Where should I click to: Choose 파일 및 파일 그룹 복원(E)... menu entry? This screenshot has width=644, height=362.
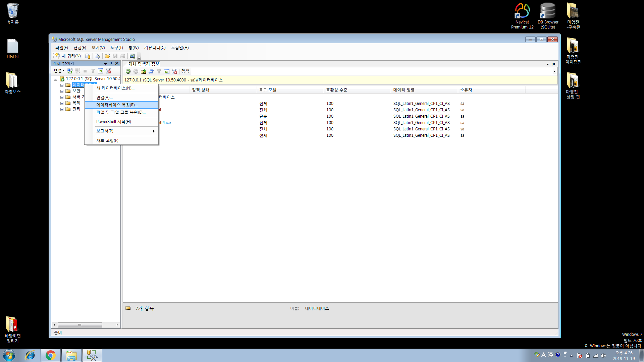121,112
